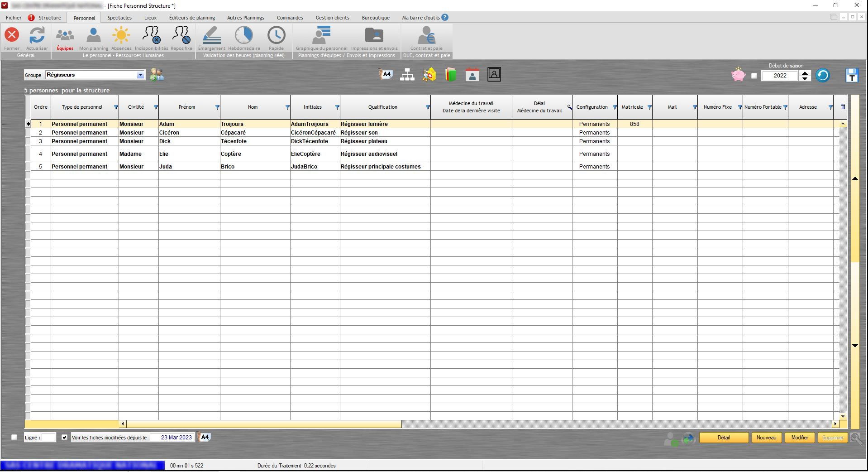The height and width of the screenshot is (472, 868).
Task: Click the framed portrait icon
Action: [494, 74]
